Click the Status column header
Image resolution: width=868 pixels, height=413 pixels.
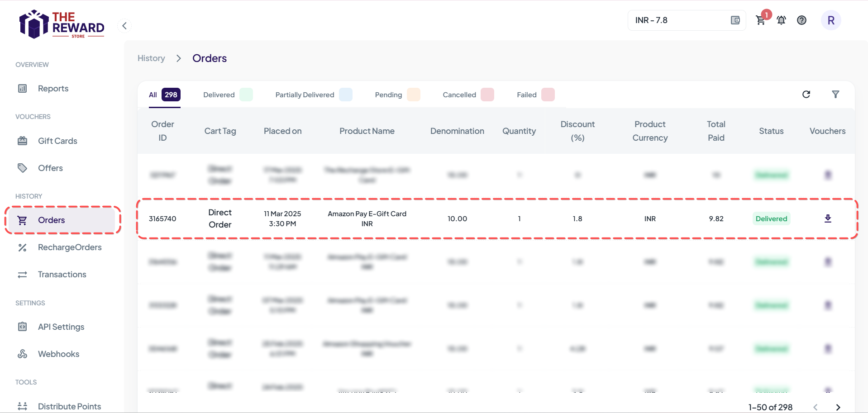(x=771, y=131)
